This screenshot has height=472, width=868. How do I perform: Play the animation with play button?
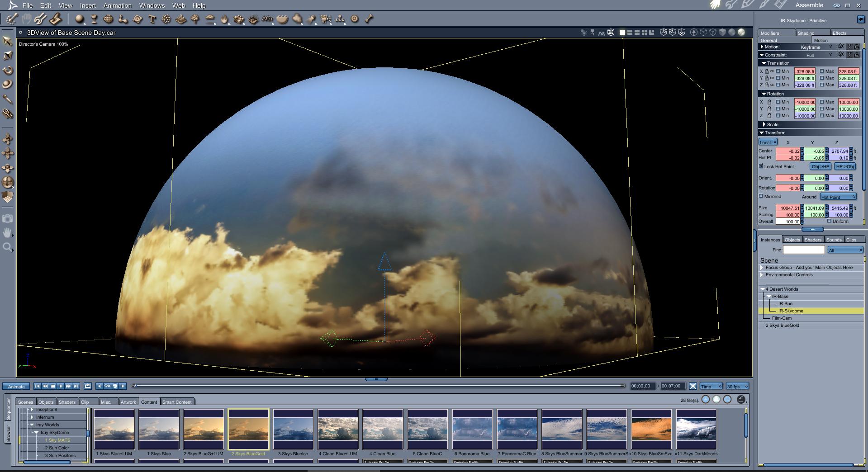pos(61,386)
